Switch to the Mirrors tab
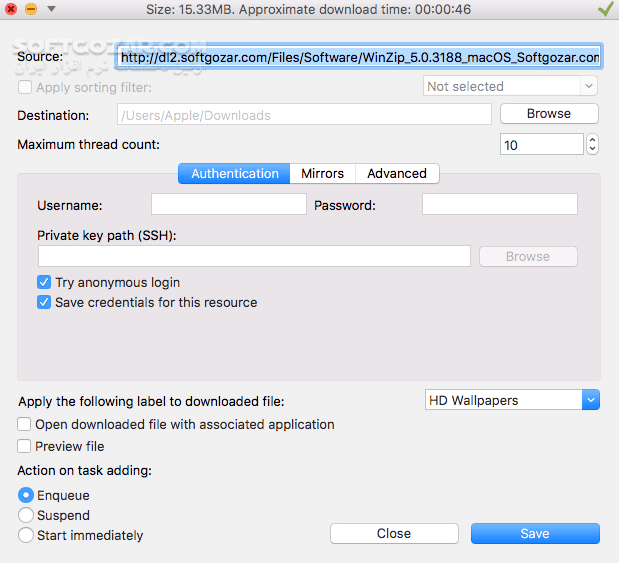 click(322, 173)
